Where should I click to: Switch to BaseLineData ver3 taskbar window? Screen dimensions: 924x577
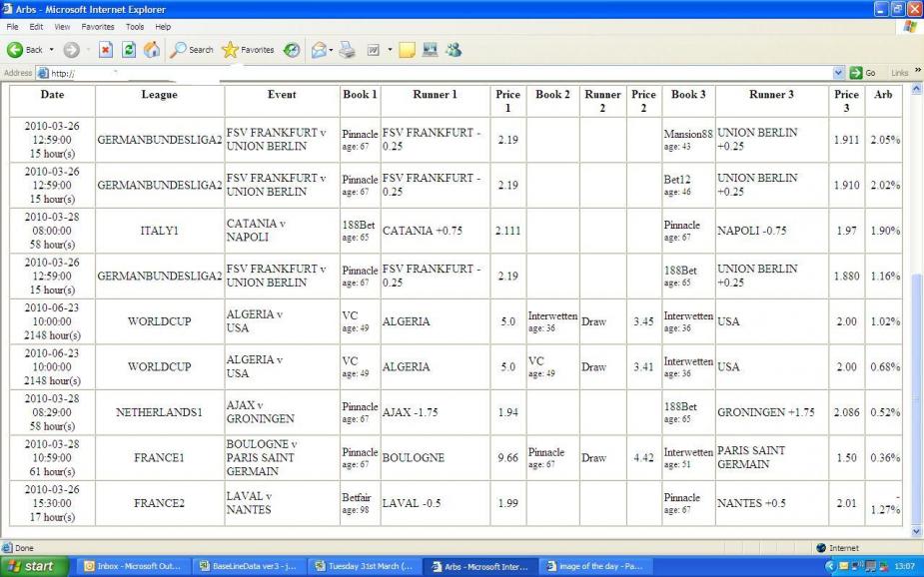(x=249, y=566)
